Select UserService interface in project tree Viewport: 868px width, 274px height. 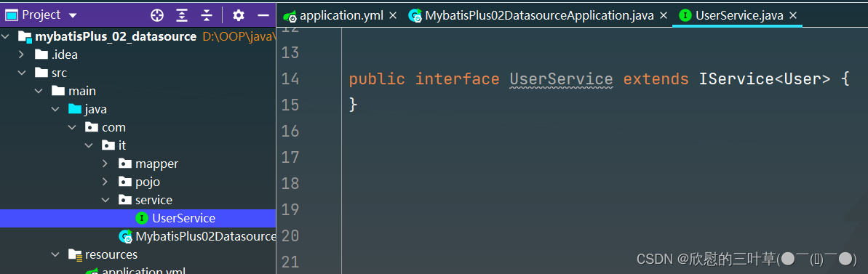(x=138, y=218)
